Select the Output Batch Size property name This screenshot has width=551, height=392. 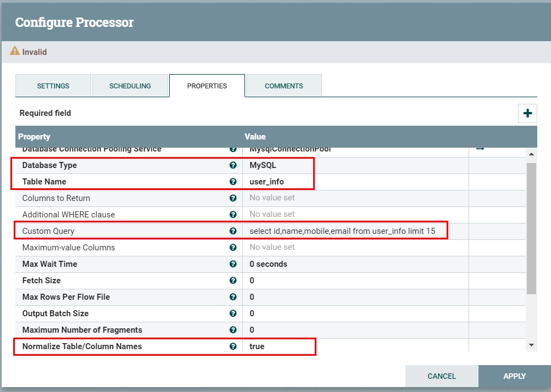55,313
